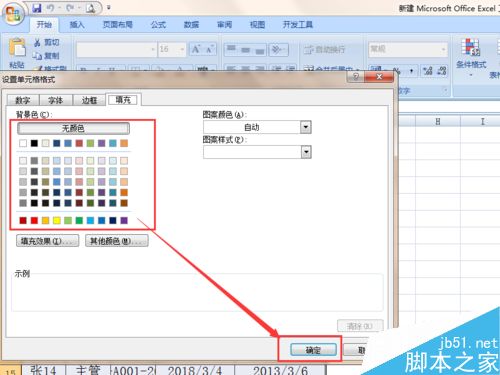500x375 pixels.
Task: Select the 填充 tab in the dialog
Action: 123,99
